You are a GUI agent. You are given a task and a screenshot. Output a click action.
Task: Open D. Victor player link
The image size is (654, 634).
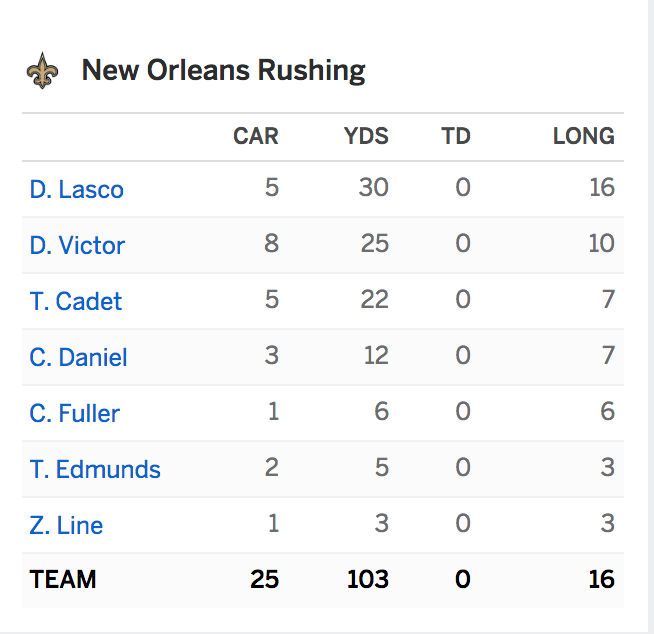[x=77, y=245]
